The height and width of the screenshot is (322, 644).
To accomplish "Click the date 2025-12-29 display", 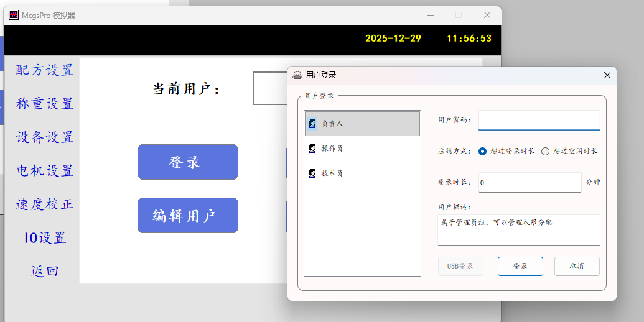I will 393,38.
